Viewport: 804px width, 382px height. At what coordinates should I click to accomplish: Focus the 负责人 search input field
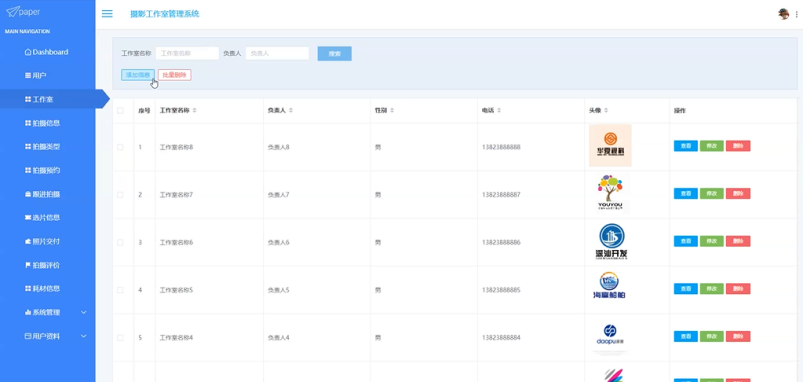277,53
